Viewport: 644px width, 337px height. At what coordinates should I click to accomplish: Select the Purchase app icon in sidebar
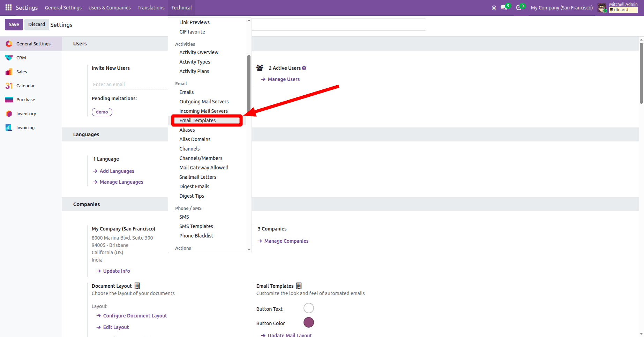pyautogui.click(x=9, y=100)
